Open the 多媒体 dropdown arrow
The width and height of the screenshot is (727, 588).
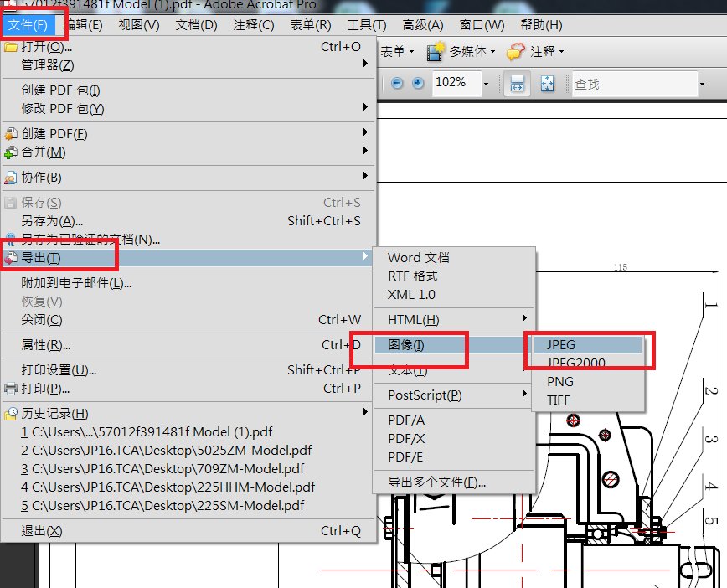click(492, 51)
